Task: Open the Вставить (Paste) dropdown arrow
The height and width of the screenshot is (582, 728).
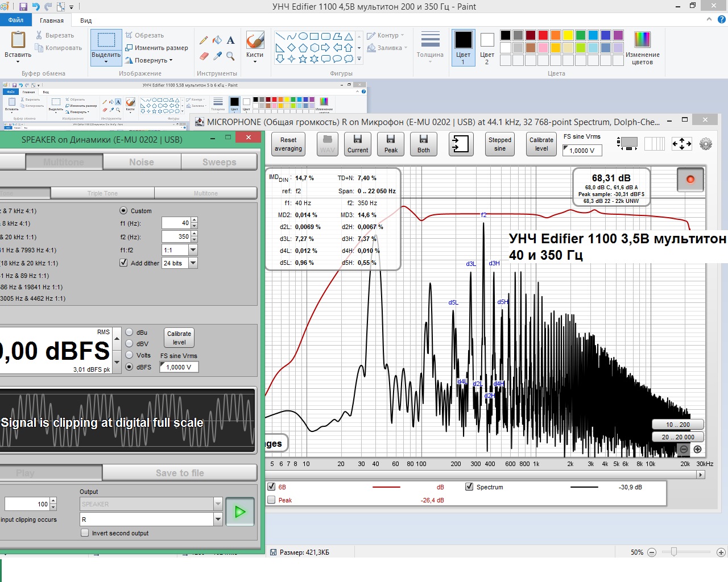Action: pyautogui.click(x=18, y=61)
